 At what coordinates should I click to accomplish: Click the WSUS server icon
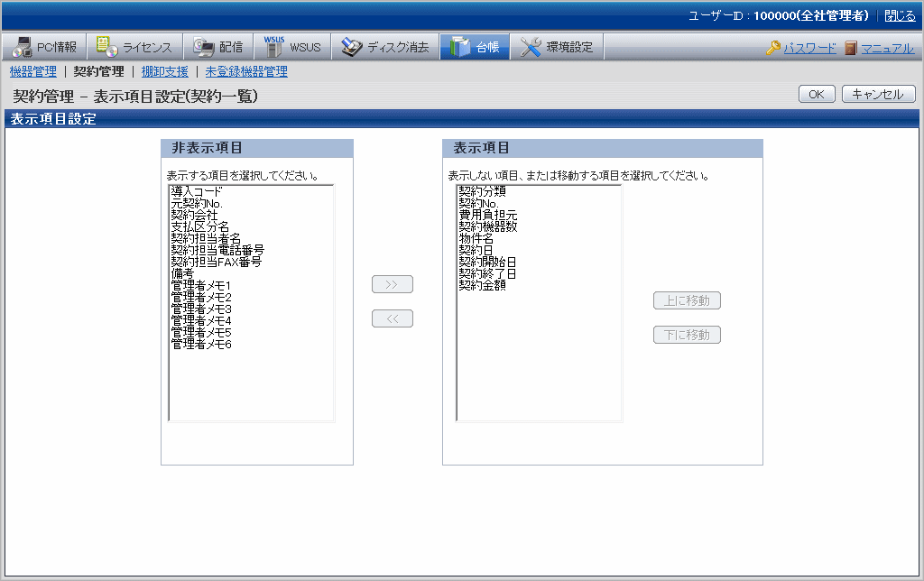click(274, 47)
